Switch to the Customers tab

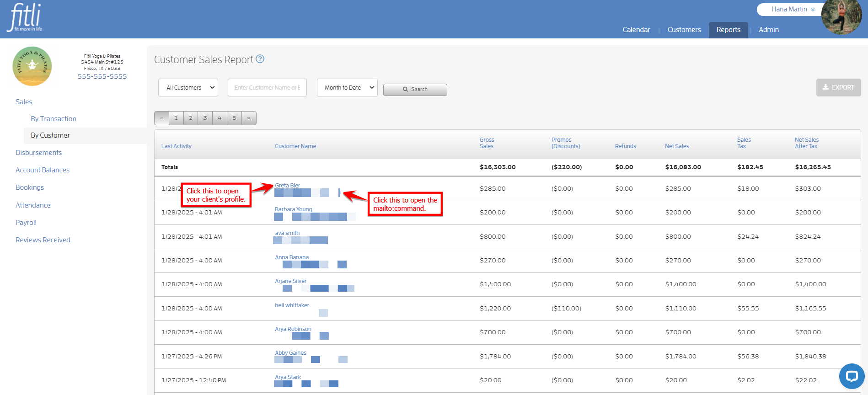pyautogui.click(x=684, y=30)
